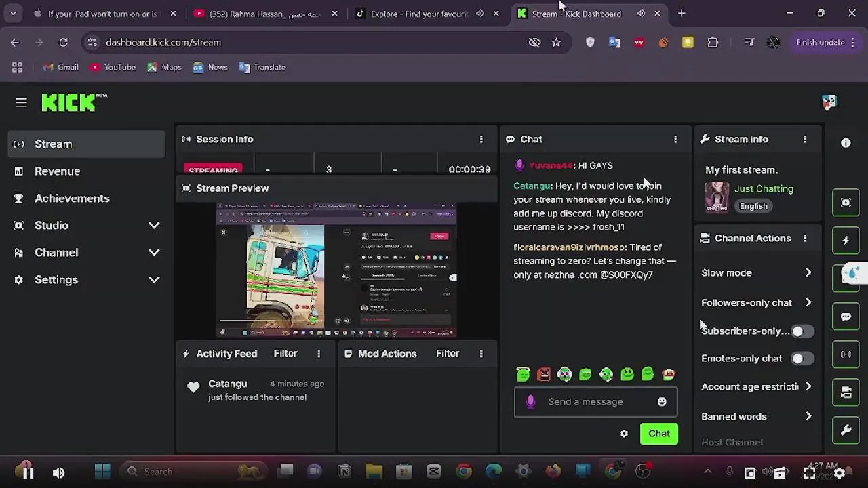Click the lightning bolt widget icon
868x488 pixels.
point(846,241)
